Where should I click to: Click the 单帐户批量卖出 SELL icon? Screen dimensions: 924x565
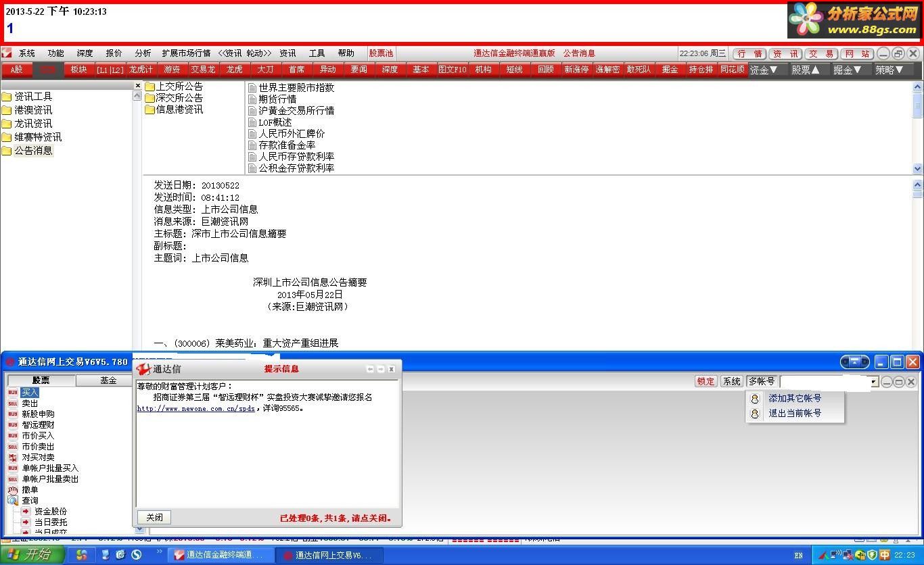pyautogui.click(x=13, y=479)
